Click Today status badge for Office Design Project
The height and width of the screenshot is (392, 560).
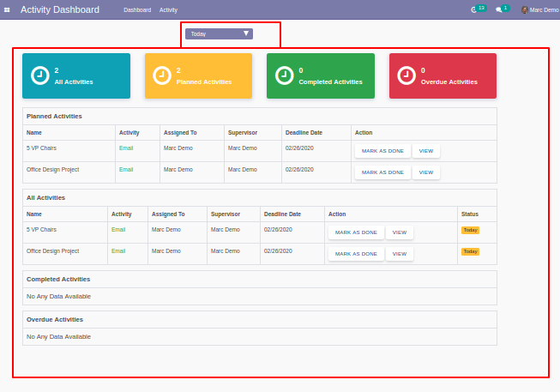click(470, 251)
